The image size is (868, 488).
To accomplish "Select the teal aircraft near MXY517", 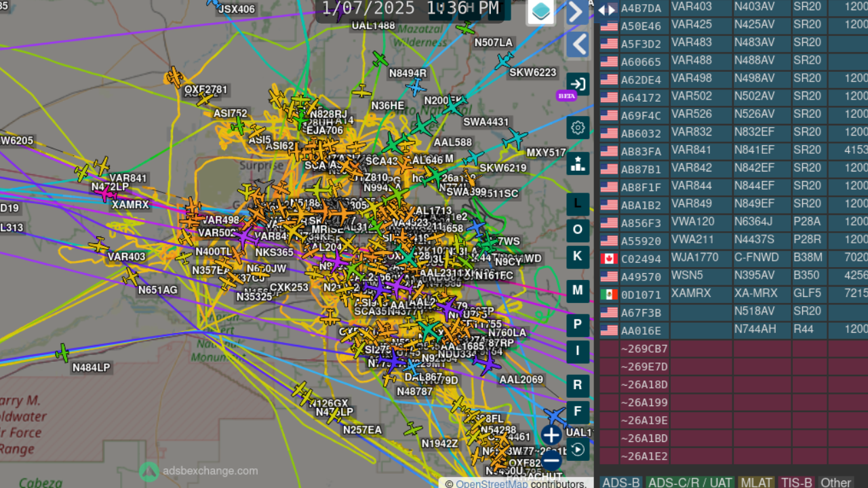I will pyautogui.click(x=515, y=140).
